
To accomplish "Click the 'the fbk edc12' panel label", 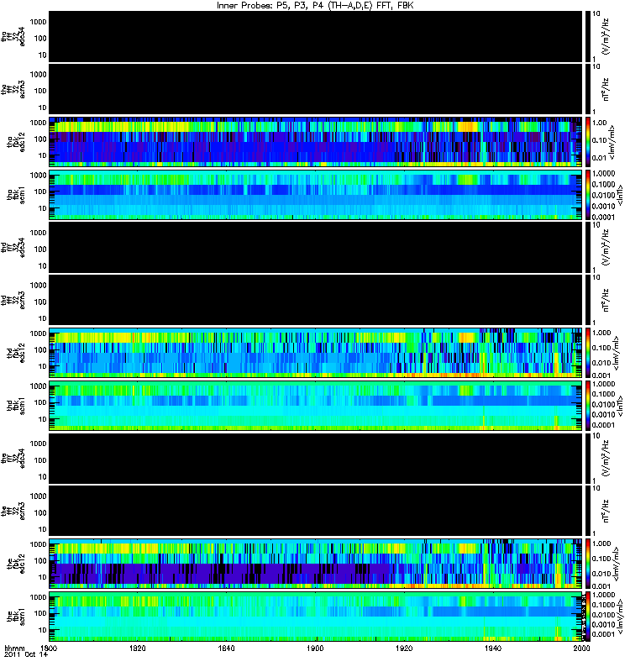I will (x=16, y=564).
